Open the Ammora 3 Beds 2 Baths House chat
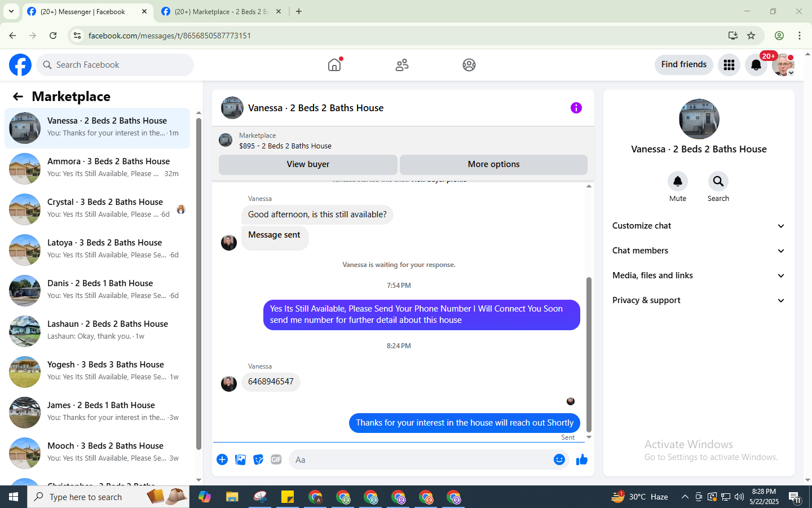The image size is (812, 508). tap(97, 169)
